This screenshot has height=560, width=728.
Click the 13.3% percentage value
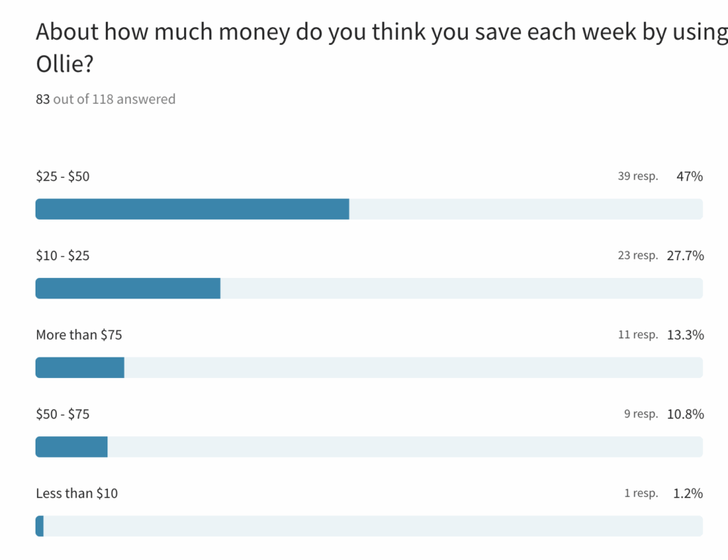(685, 335)
